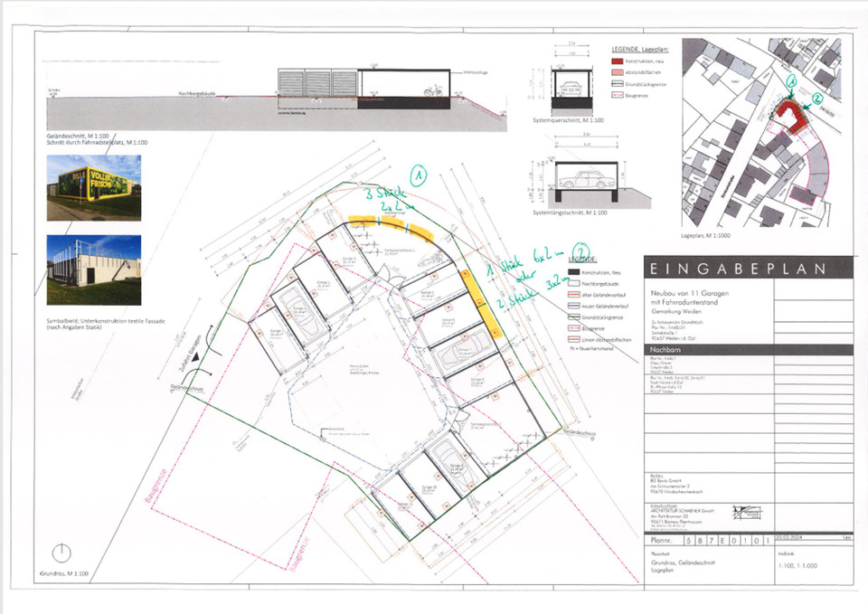Click the yellow-green facade photo thumbnail

[x=93, y=187]
